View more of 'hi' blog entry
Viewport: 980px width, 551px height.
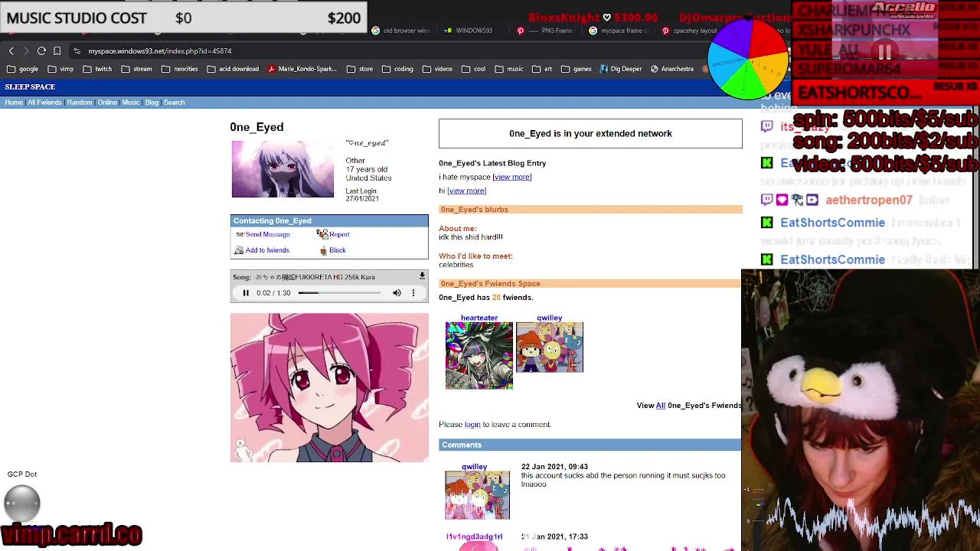click(x=467, y=191)
